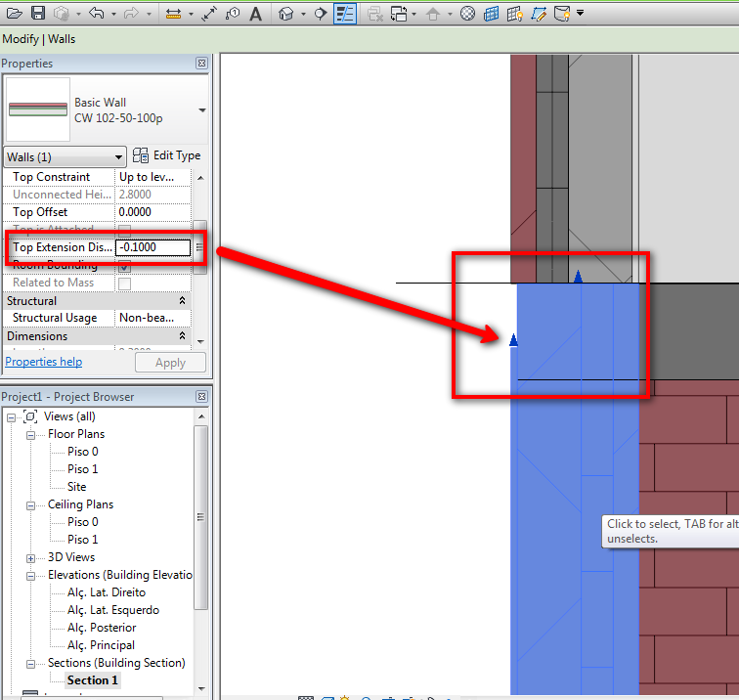Check the Related to Mass checkbox

[x=124, y=284]
